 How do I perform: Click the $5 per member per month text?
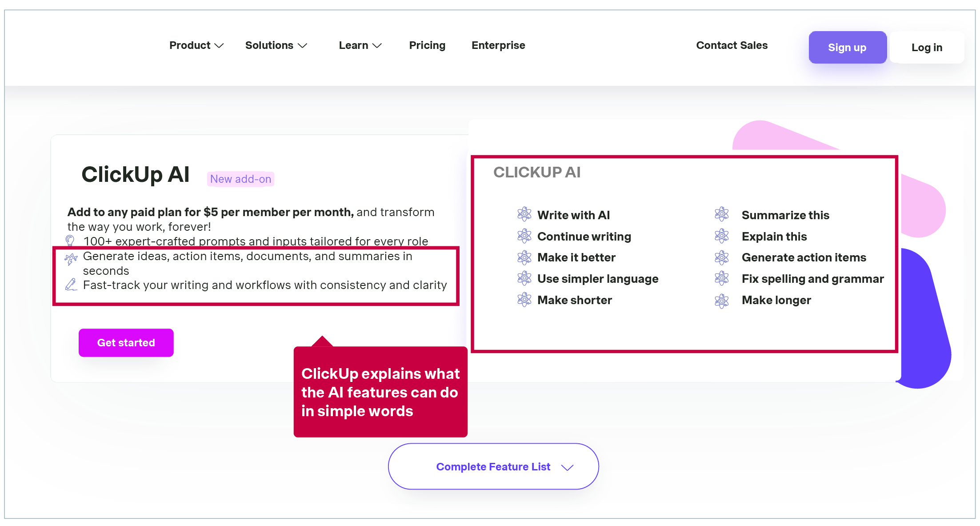tap(278, 212)
